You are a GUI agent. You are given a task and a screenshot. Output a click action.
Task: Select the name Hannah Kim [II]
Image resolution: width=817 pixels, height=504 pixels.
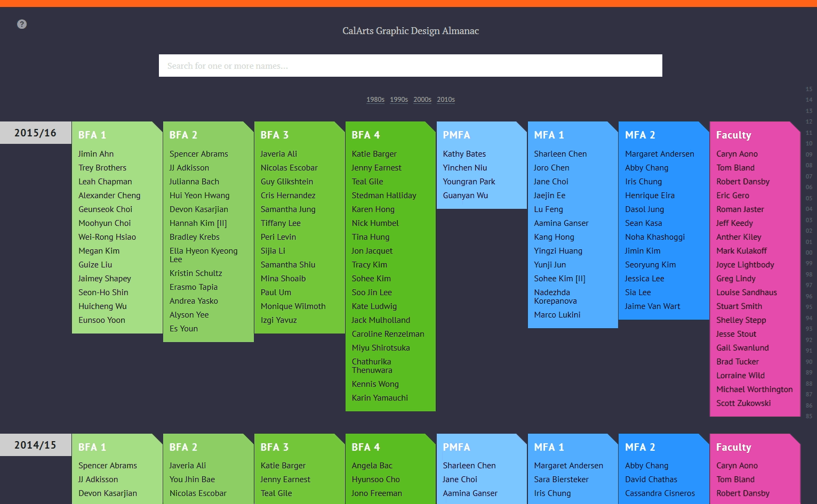(198, 223)
